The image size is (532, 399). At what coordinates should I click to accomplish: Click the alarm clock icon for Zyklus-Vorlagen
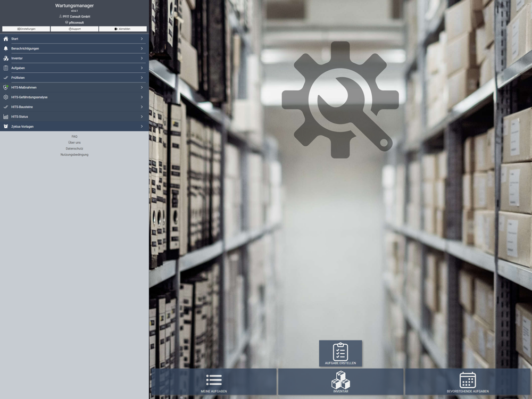(x=6, y=127)
